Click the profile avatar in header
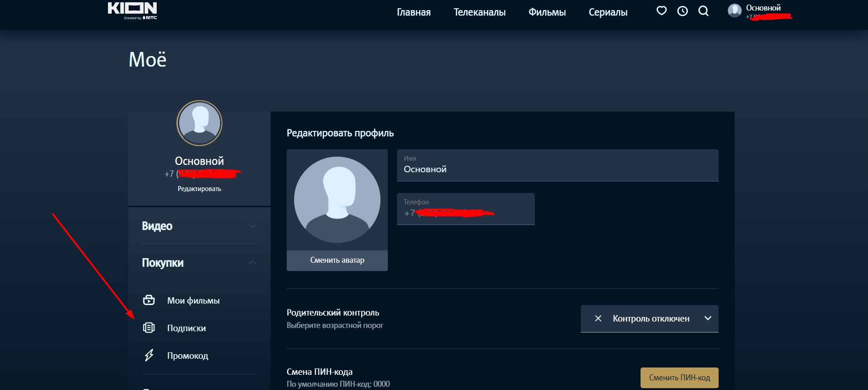868x390 pixels. coord(734,11)
